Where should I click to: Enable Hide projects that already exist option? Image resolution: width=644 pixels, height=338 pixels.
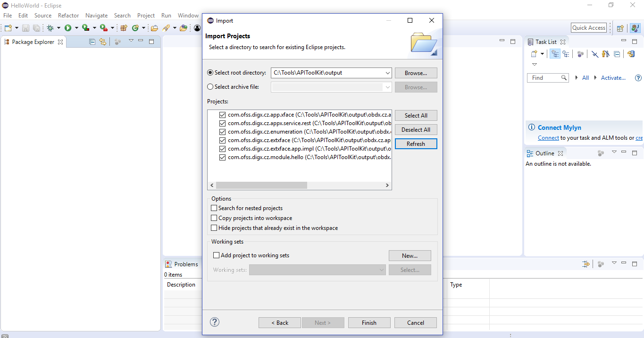coord(214,228)
